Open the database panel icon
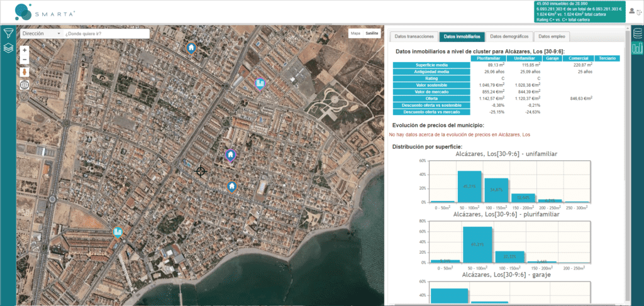Screen dimensions: 644x306 [x=637, y=33]
